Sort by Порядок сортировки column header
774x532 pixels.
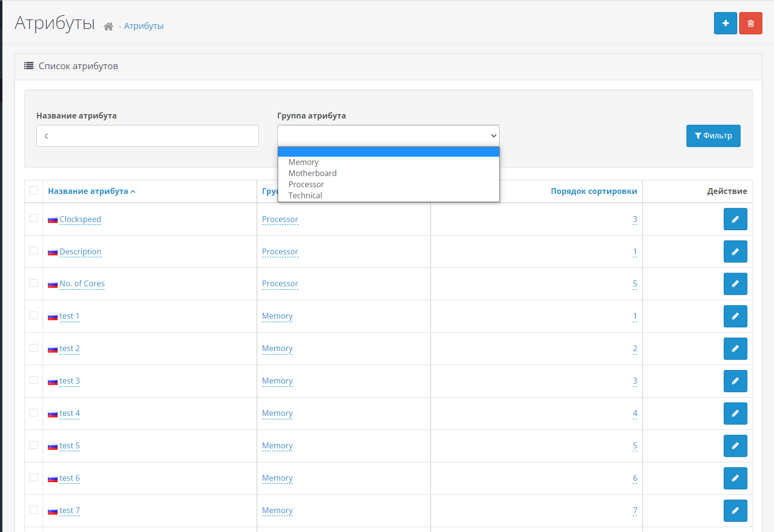coord(594,192)
